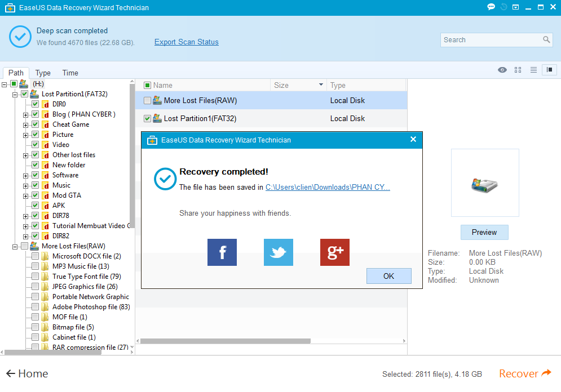Switch file list to thumbnail grid view
The image size is (561, 392).
[x=518, y=70]
